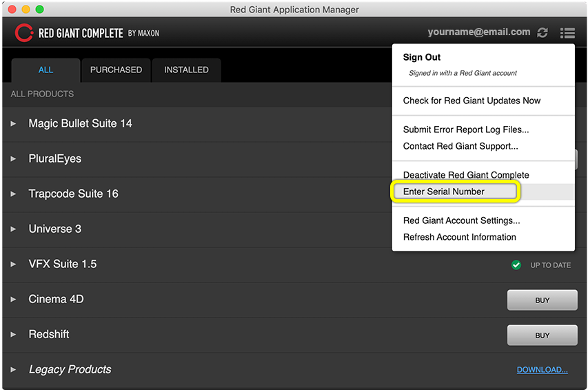The height and width of the screenshot is (392, 588).
Task: Click the yellow minimize window button
Action: pos(26,10)
